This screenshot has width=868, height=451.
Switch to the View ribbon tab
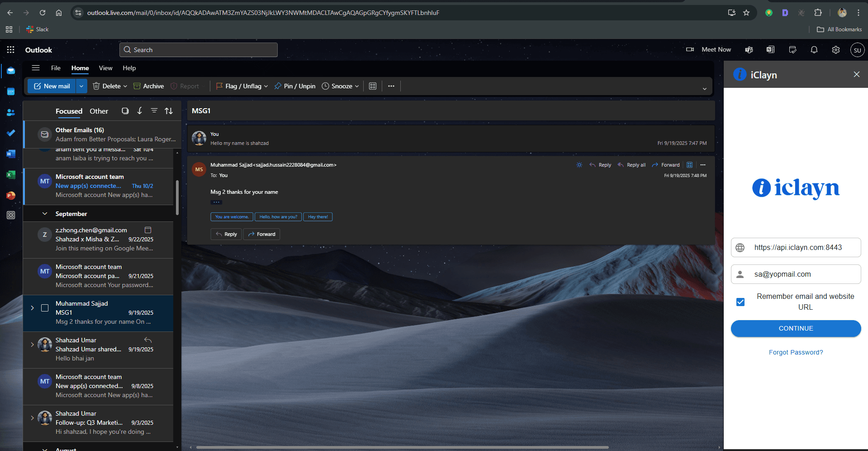click(105, 68)
